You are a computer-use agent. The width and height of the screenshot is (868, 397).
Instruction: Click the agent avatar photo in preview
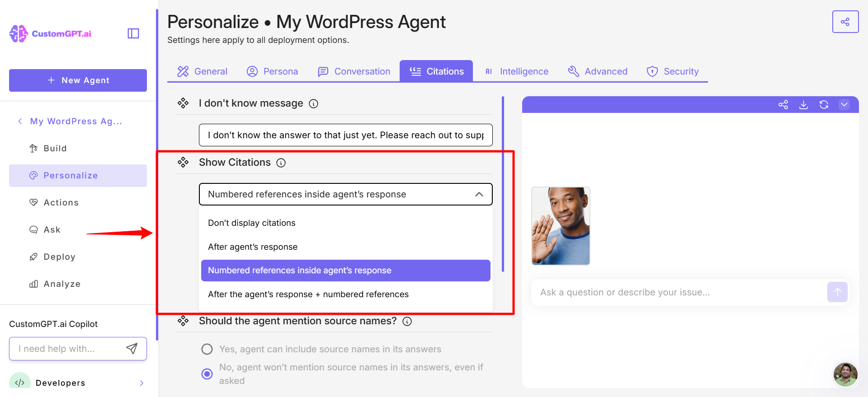tap(561, 226)
